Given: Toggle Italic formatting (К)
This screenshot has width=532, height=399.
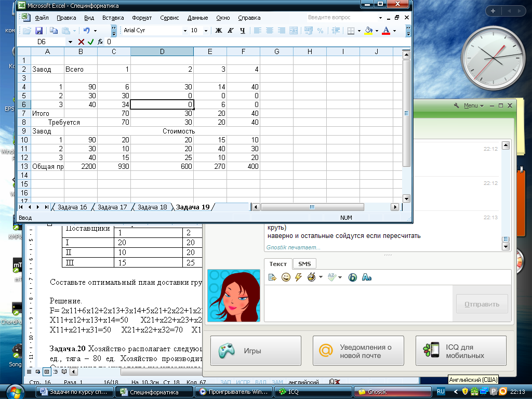Looking at the screenshot, I should tap(230, 31).
